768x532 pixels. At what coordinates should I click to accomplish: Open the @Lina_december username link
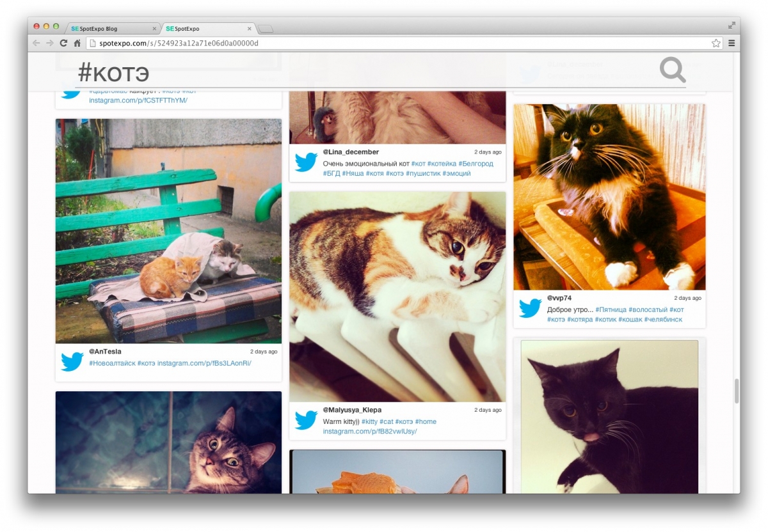pos(351,152)
